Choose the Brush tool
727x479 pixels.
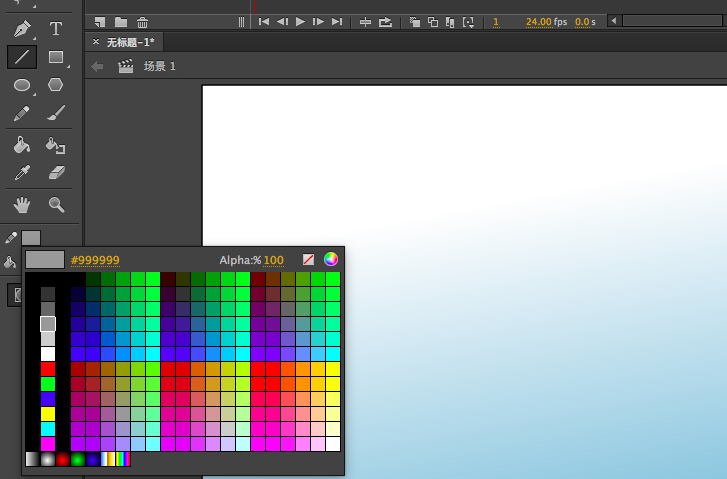click(56, 113)
